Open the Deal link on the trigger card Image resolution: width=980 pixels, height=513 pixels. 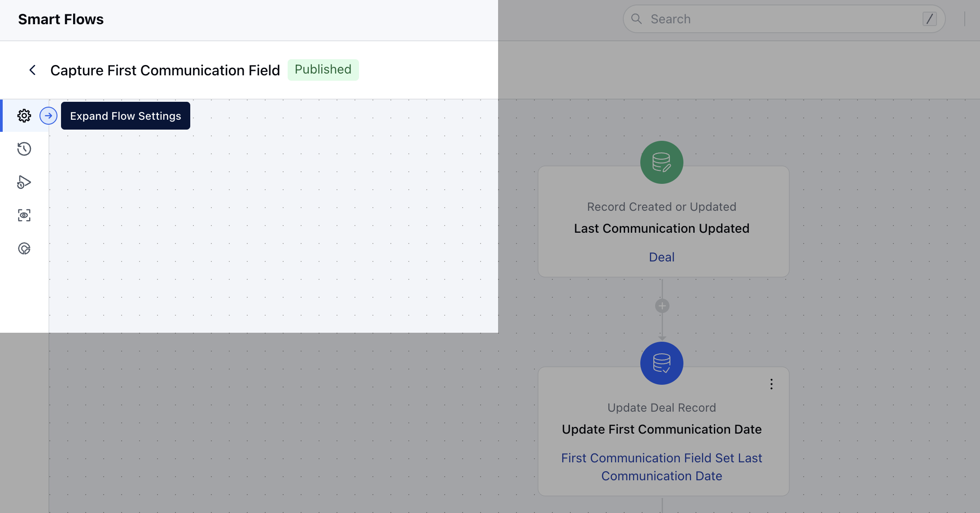pyautogui.click(x=661, y=256)
